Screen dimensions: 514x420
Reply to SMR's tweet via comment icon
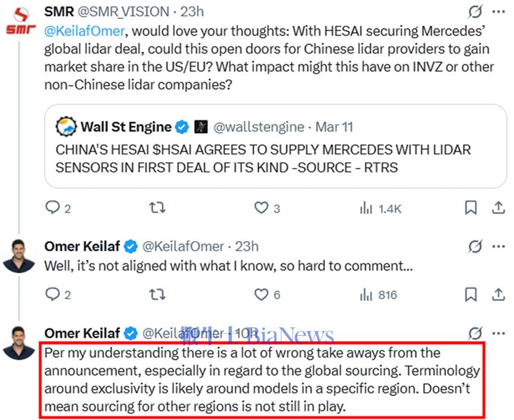[52, 207]
